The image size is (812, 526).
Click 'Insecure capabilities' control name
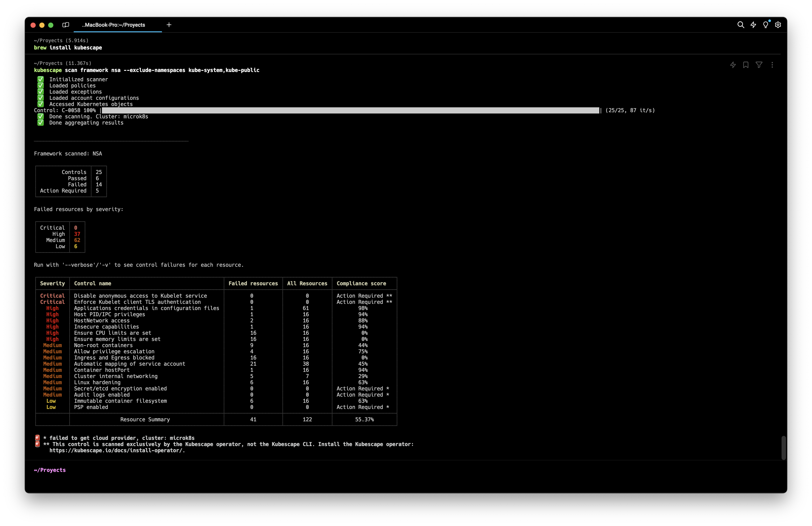[x=106, y=327]
